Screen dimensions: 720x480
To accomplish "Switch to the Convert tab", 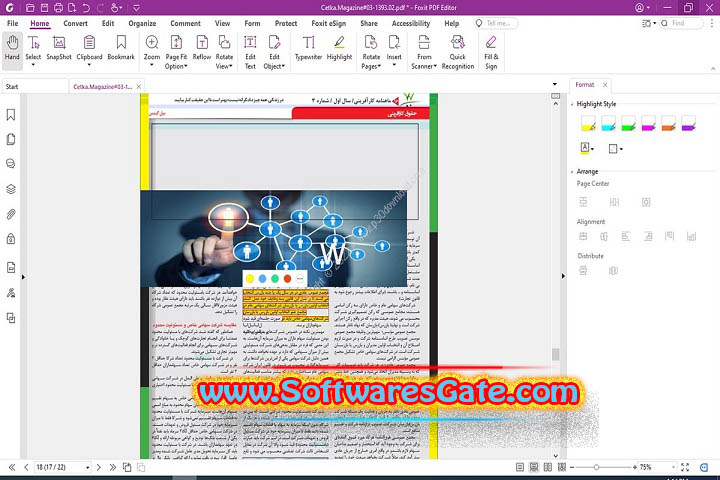I will point(75,23).
